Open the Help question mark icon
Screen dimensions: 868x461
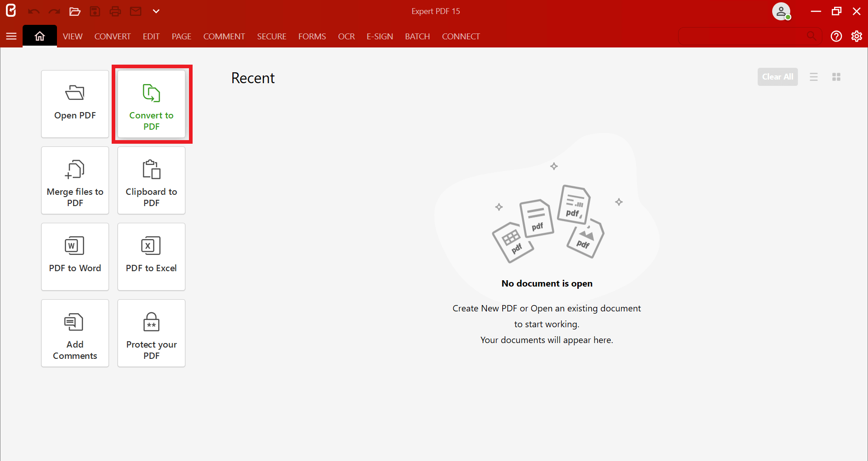(x=836, y=36)
